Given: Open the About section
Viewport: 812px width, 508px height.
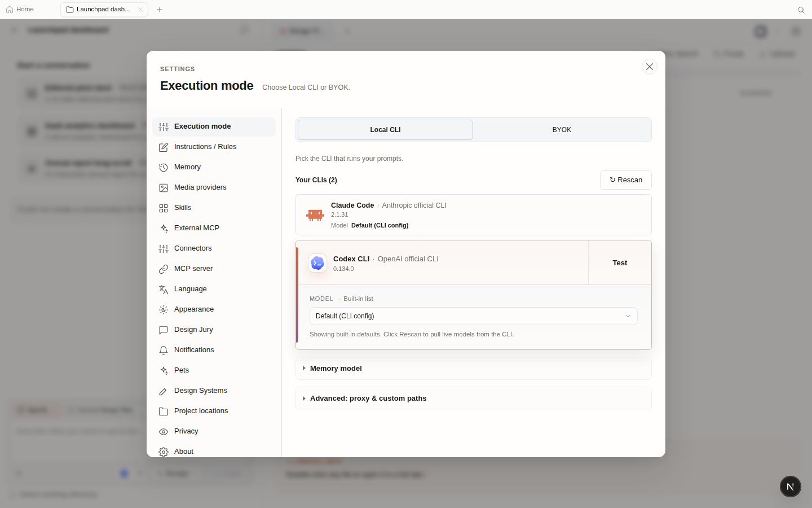Looking at the screenshot, I should tap(214, 452).
